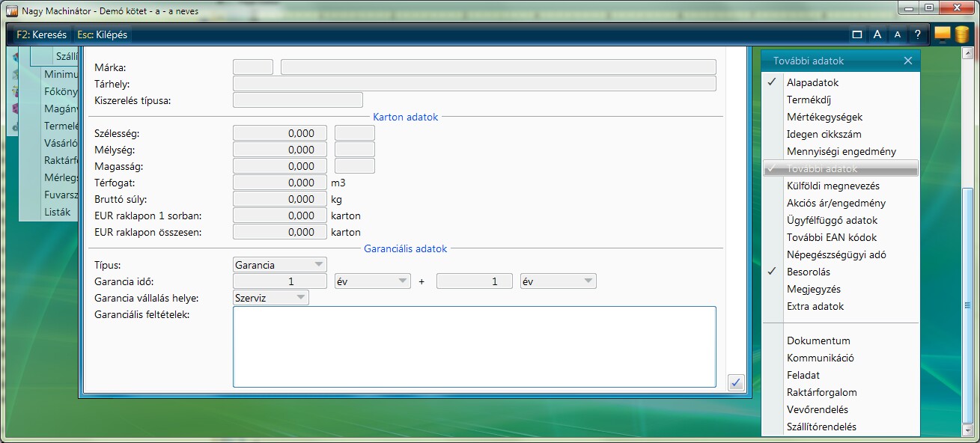Click the Tárhely field
The image size is (980, 443).
click(475, 84)
